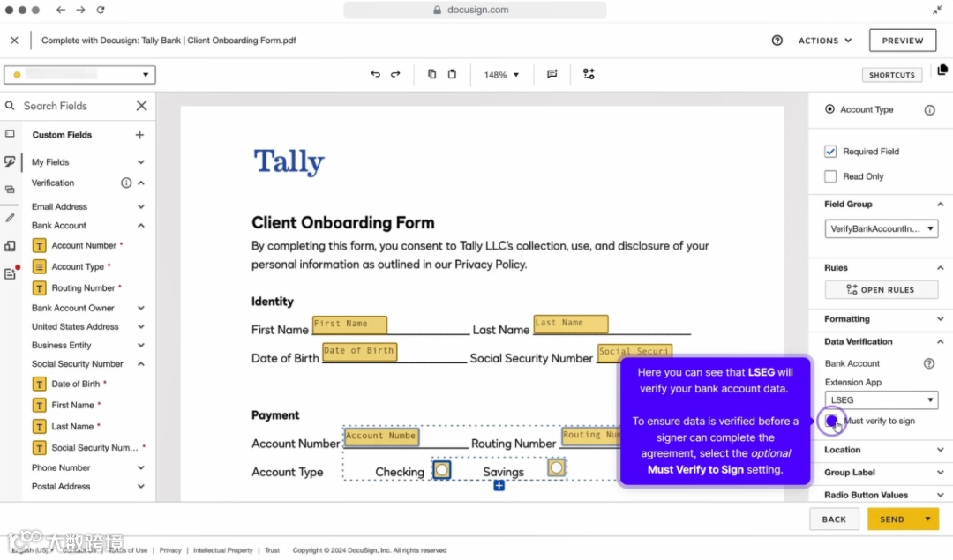Open the LSEG extension app dropdown
953x560 pixels.
882,400
